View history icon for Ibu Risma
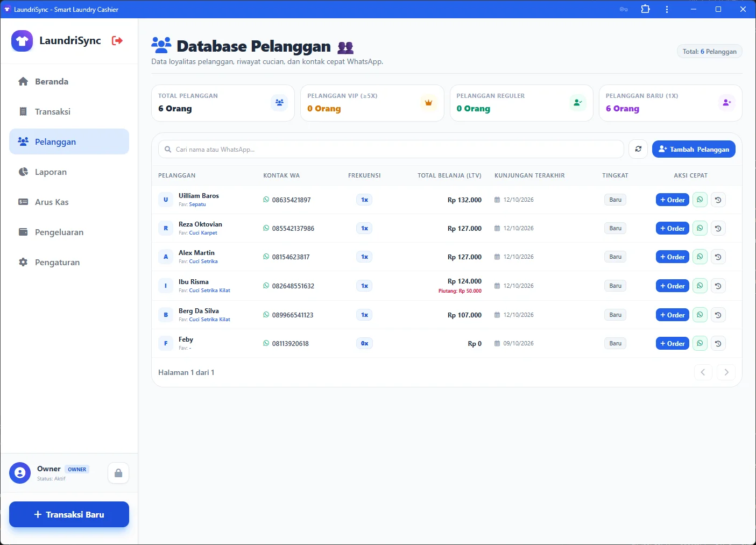Image resolution: width=756 pixels, height=545 pixels. [718, 286]
